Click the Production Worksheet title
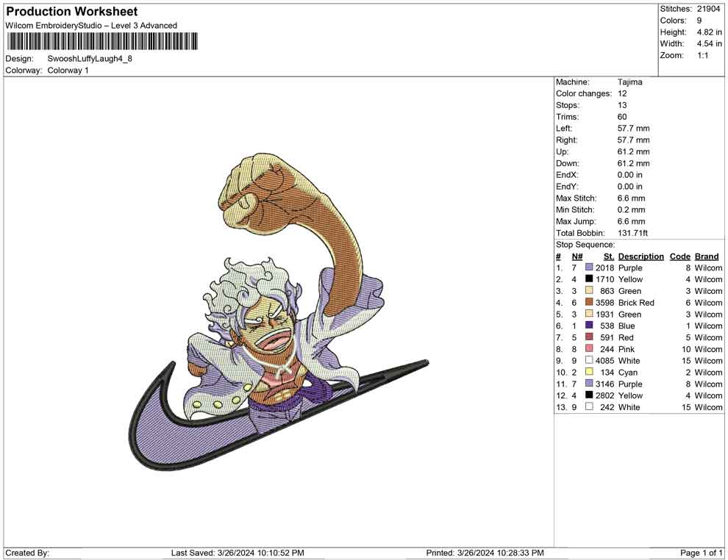Image resolution: width=728 pixels, height=560 pixels. (x=72, y=11)
